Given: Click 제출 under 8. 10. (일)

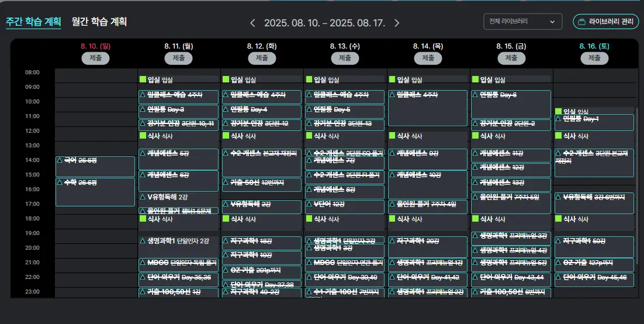Looking at the screenshot, I should pos(95,58).
